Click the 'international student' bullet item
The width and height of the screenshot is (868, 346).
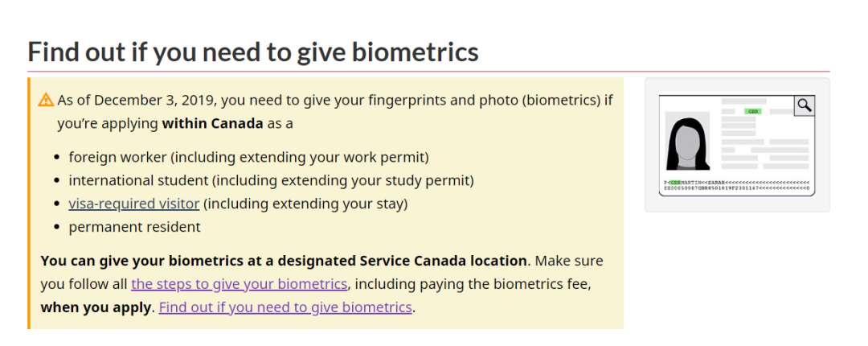tap(271, 180)
